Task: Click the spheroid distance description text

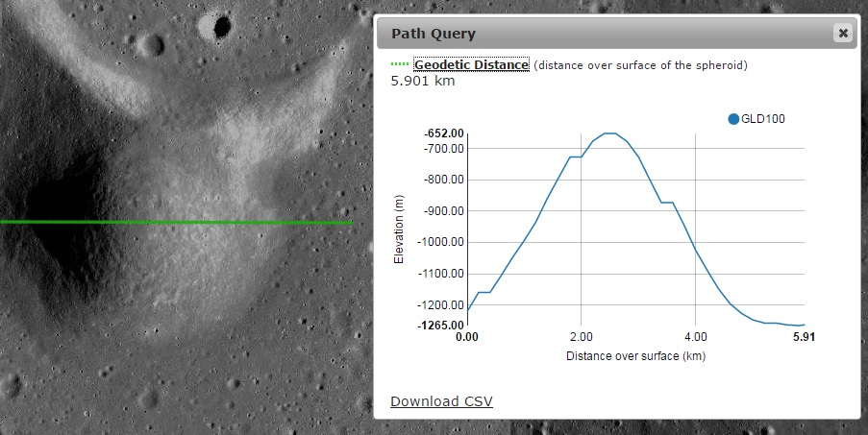Action: [640, 64]
